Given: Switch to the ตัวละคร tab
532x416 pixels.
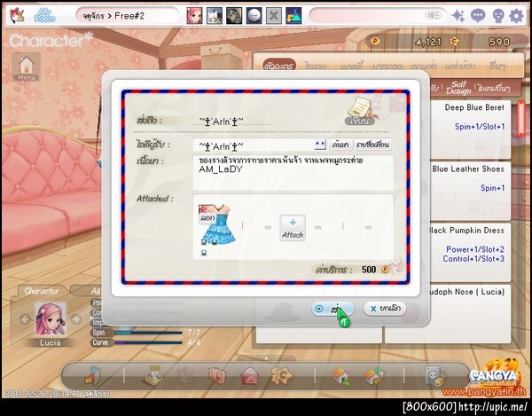Looking at the screenshot, I should tap(278, 66).
